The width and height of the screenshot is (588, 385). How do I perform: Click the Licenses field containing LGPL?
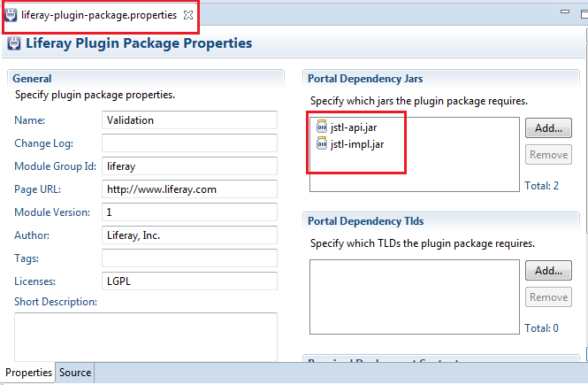coord(189,281)
